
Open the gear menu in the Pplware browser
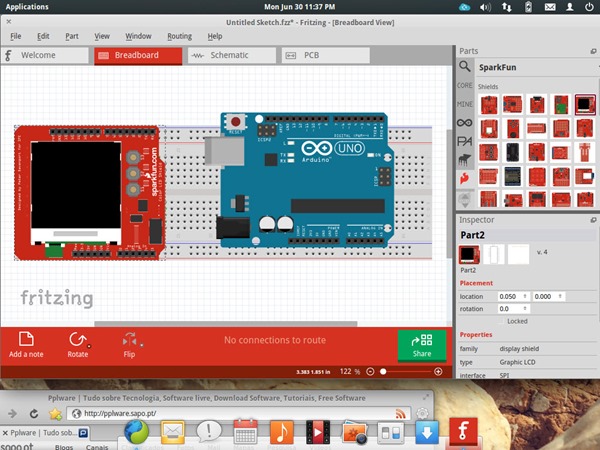pos(422,413)
